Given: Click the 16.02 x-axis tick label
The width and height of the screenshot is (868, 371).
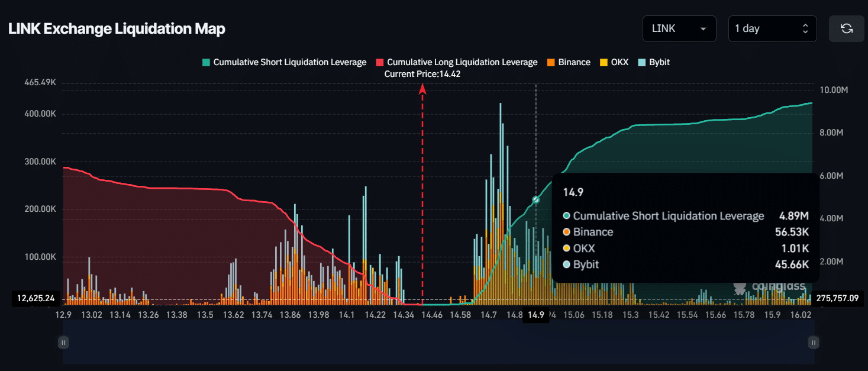Looking at the screenshot, I should point(801,315).
